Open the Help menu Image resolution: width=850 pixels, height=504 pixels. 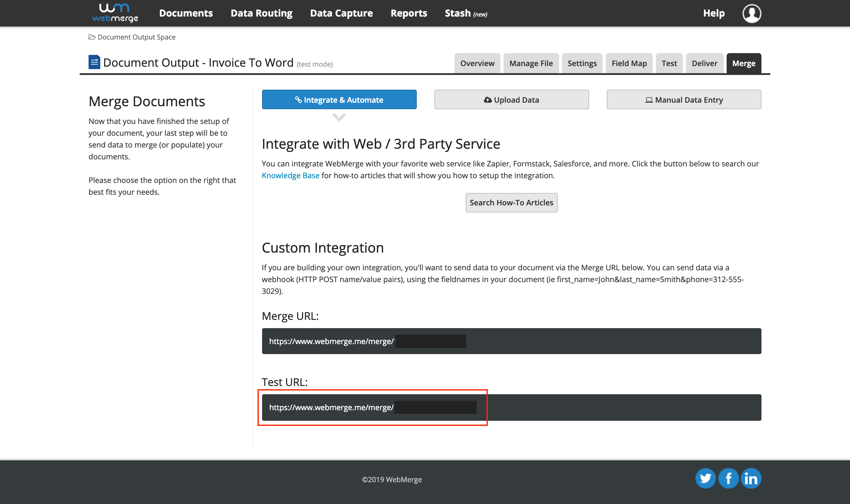tap(714, 13)
